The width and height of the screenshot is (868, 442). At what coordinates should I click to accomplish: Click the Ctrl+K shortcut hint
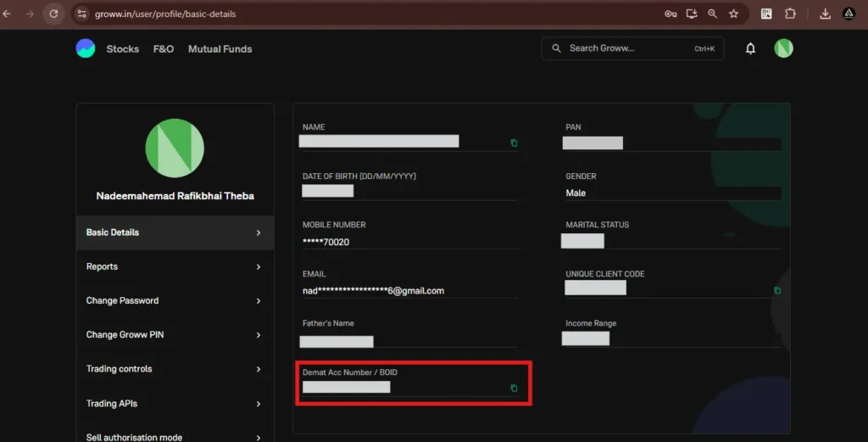pos(704,48)
